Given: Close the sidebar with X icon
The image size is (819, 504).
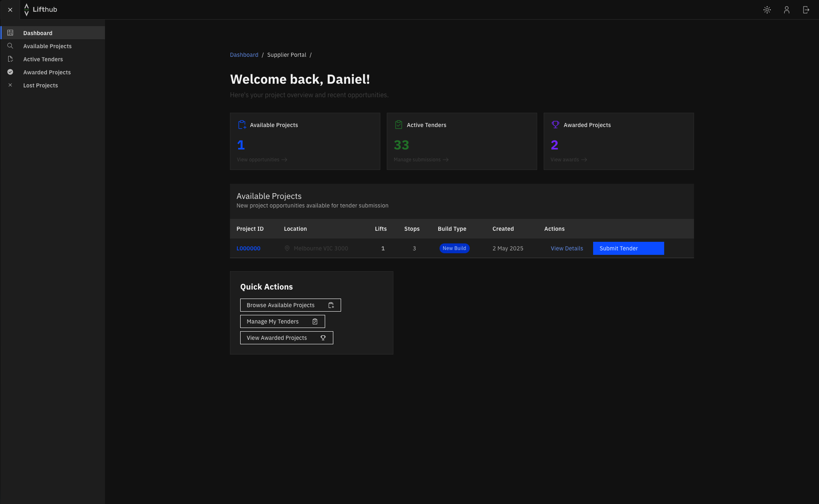Looking at the screenshot, I should tap(10, 10).
